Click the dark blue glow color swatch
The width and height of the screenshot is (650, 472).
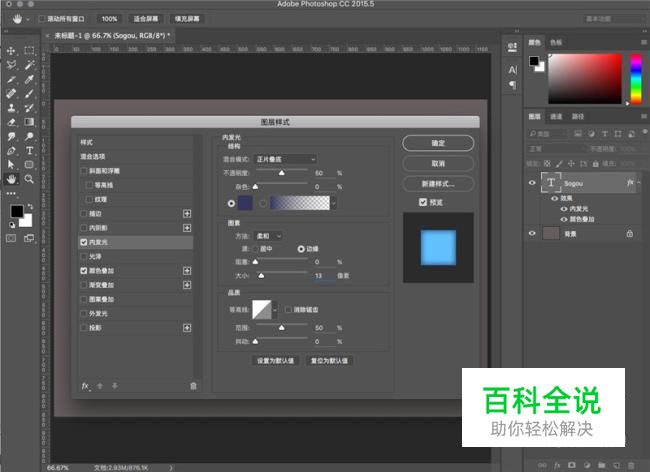(x=245, y=203)
